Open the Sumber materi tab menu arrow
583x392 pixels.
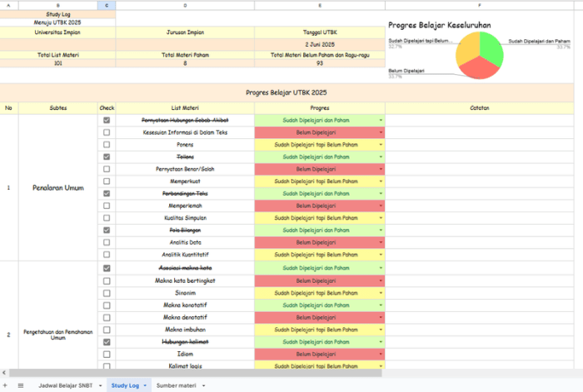204,386
